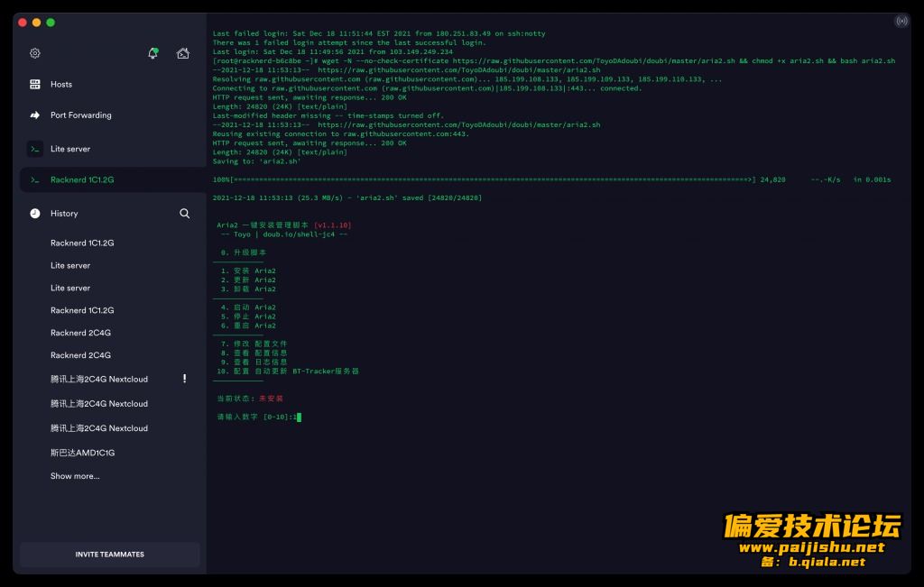Click the "Resolving raw.githubusercontent.com" line
The image size is (924, 587).
coord(467,78)
